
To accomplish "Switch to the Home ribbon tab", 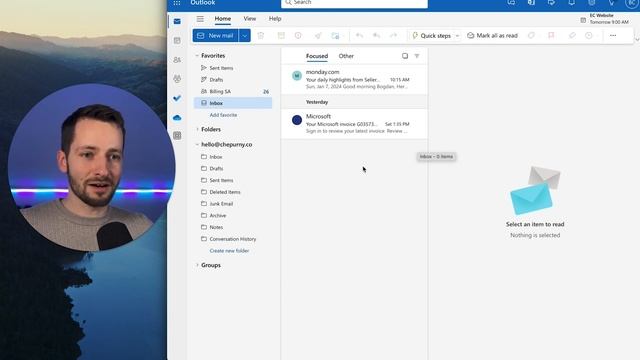I will click(223, 19).
